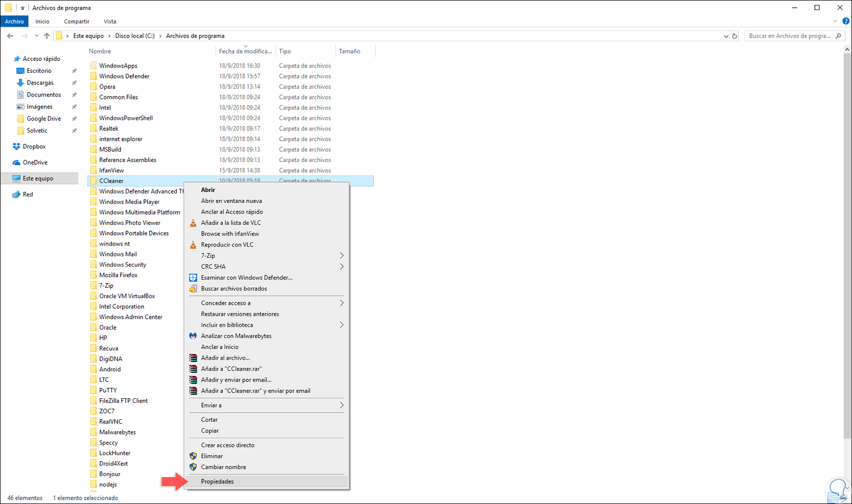Expand the CRC SHA submenu arrow
The width and height of the screenshot is (852, 504).
click(341, 267)
